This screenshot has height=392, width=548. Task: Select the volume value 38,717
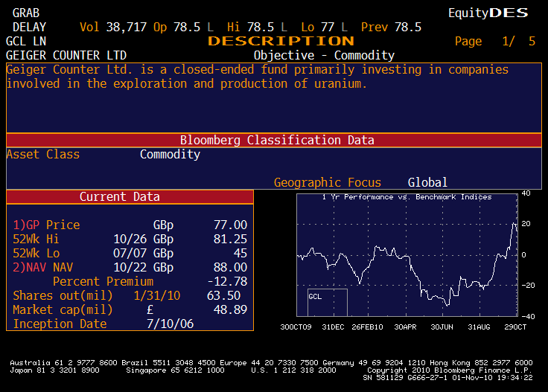point(126,28)
